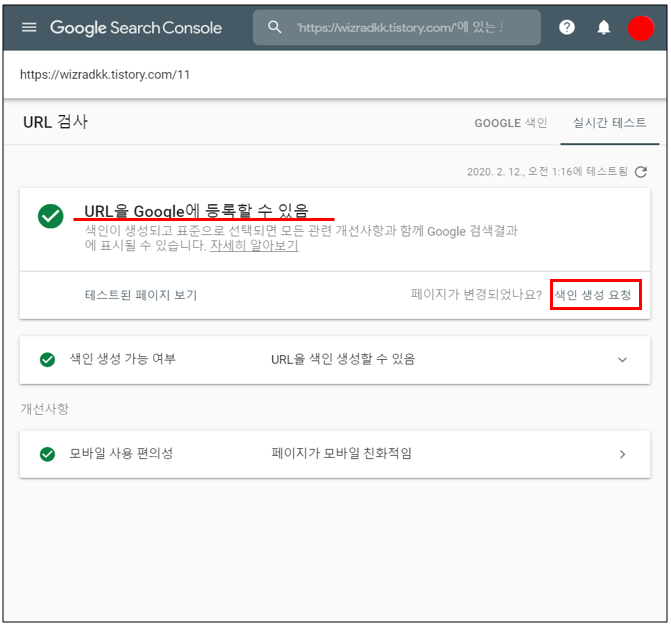Switch to the GOOGLE 색인 tab
The image size is (671, 628).
tap(511, 123)
